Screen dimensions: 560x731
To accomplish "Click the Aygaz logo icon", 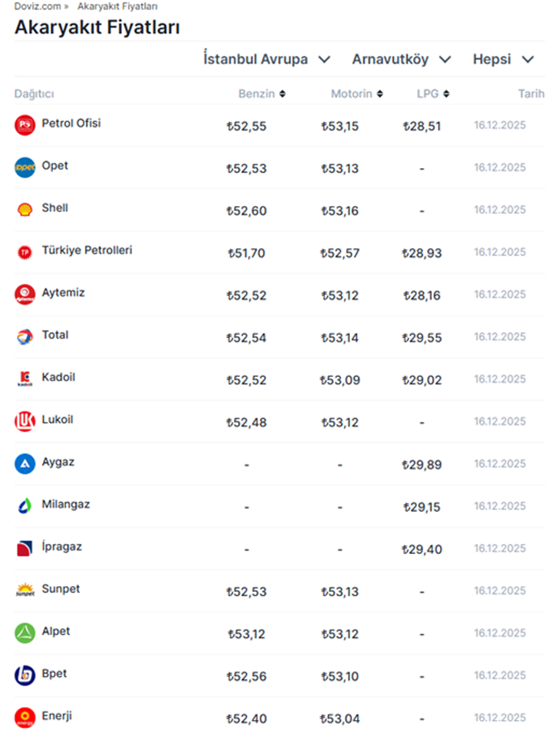I will pyautogui.click(x=25, y=464).
